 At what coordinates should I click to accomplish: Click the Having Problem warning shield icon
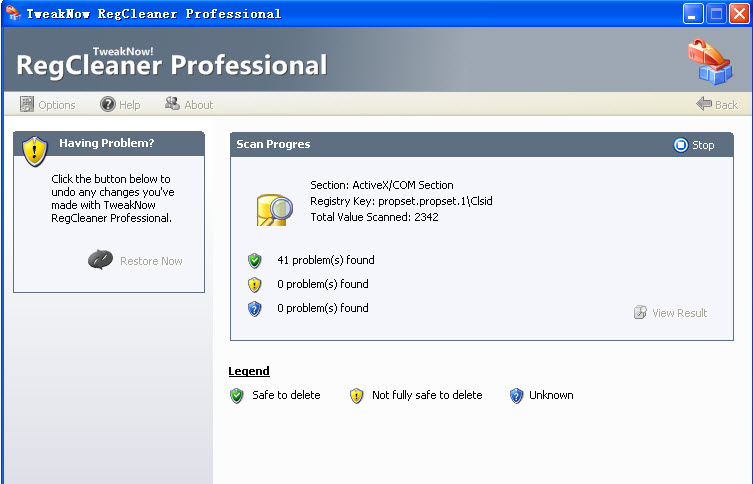[x=36, y=149]
